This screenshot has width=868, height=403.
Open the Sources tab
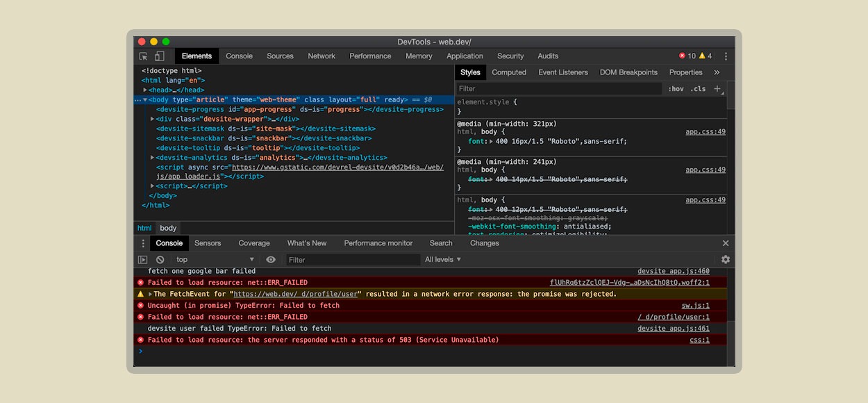coord(281,56)
